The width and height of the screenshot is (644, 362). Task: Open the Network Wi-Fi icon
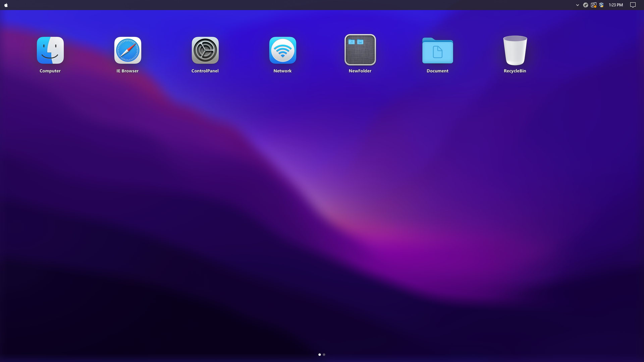click(x=283, y=50)
